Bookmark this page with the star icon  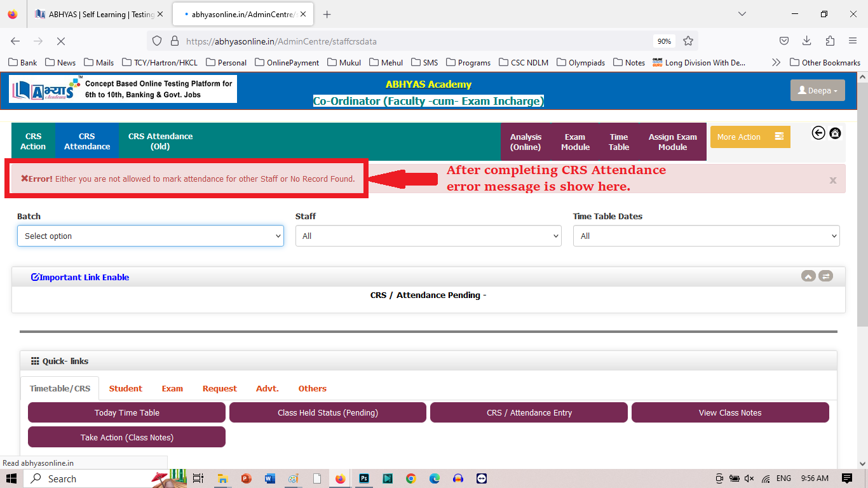click(688, 41)
